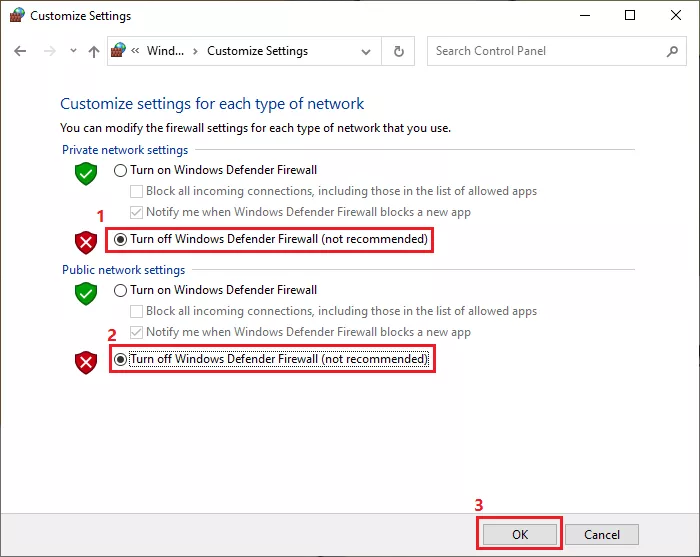Open the 'Wind...' breadcrumb location

click(x=165, y=51)
